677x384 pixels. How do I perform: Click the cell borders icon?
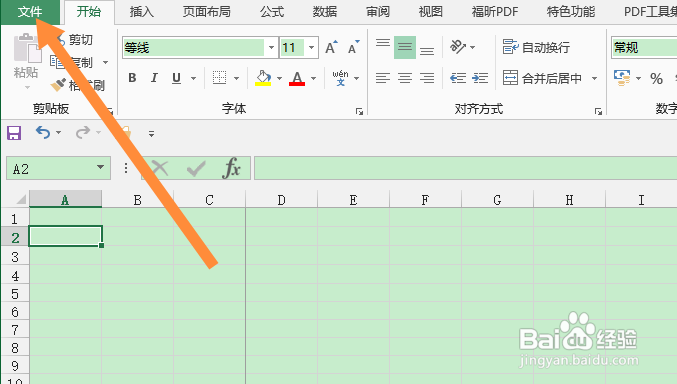(219, 78)
